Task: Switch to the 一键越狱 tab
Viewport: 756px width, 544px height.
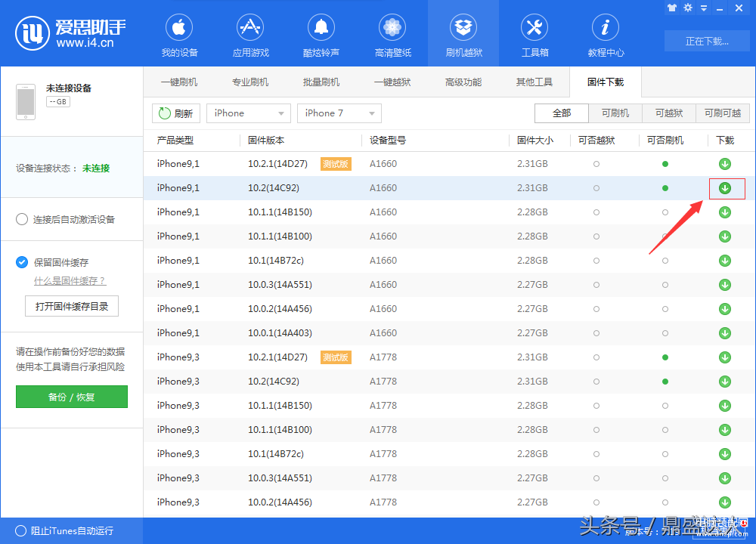Action: tap(392, 82)
